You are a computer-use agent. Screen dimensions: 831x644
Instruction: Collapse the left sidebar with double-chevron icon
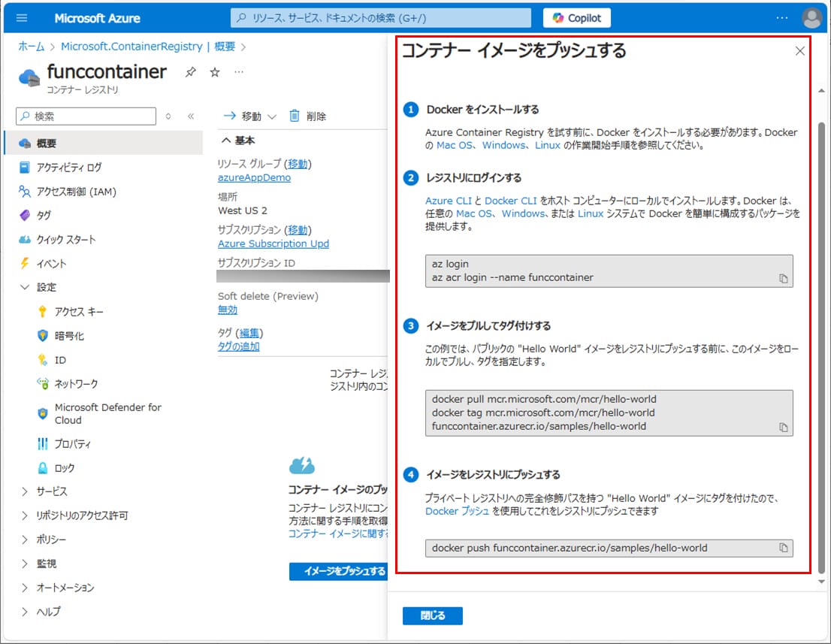click(x=191, y=116)
